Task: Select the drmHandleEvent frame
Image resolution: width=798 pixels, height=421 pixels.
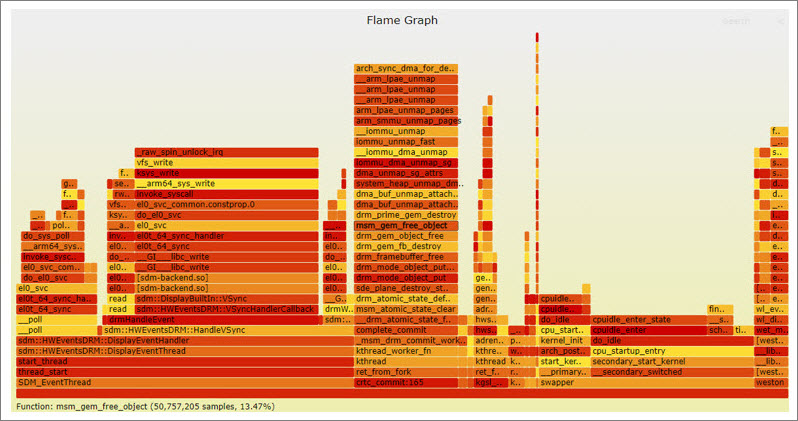Action: [212, 320]
